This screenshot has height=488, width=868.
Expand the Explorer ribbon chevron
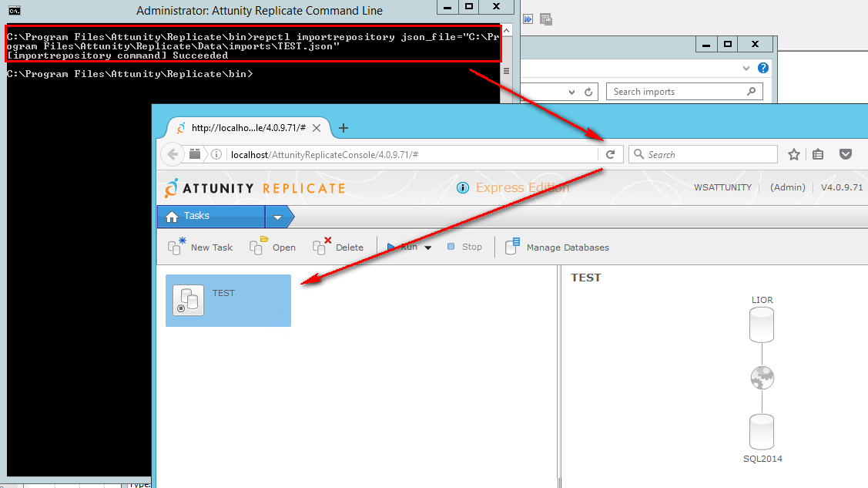click(x=746, y=68)
